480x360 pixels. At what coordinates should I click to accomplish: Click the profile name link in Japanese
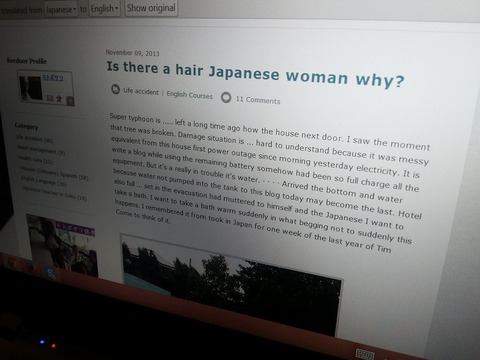point(53,78)
